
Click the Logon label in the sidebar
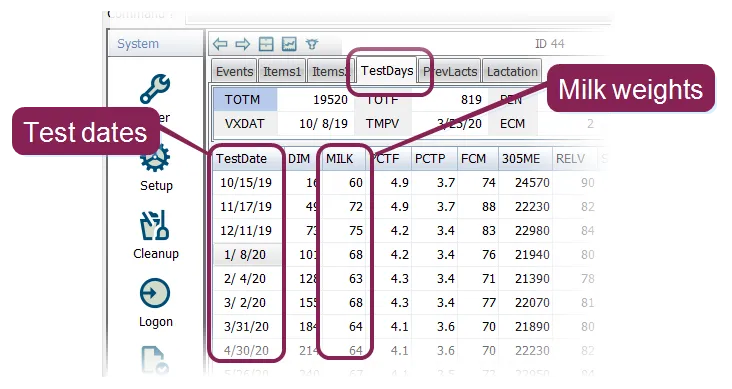pyautogui.click(x=156, y=322)
